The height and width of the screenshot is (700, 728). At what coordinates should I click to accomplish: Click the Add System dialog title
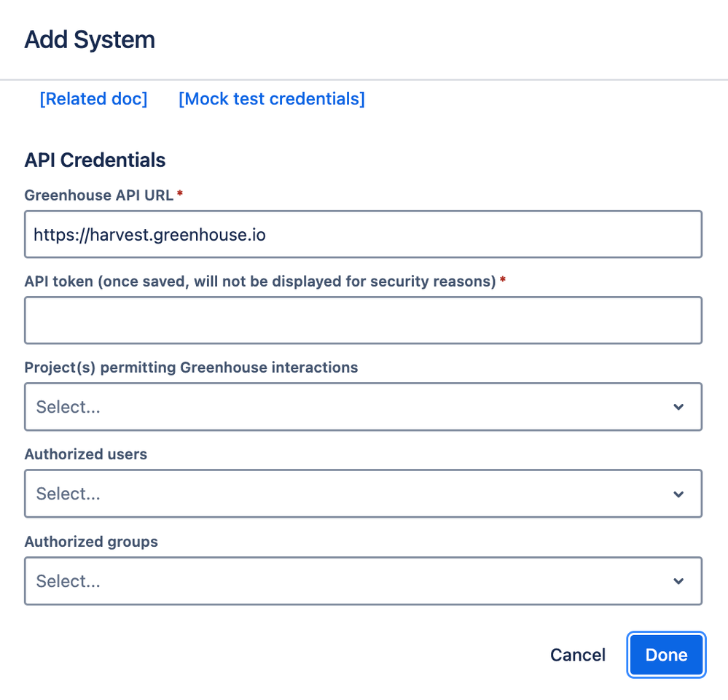pyautogui.click(x=90, y=39)
